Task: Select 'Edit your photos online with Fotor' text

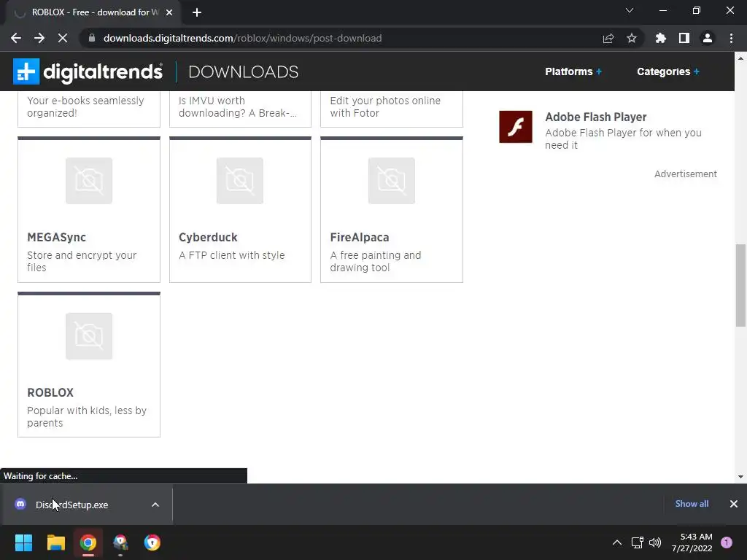Action: (385, 106)
